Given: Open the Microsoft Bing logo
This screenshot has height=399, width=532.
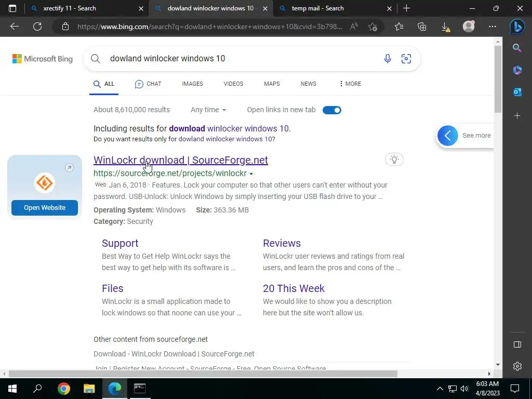Looking at the screenshot, I should pyautogui.click(x=43, y=59).
